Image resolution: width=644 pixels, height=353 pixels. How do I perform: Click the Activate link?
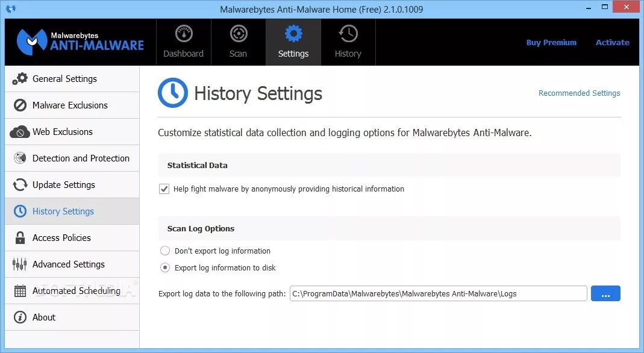(613, 42)
